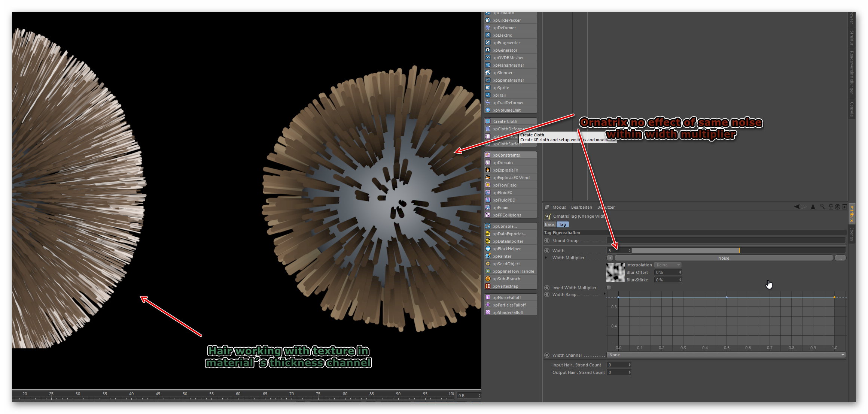The height and width of the screenshot is (414, 868).
Task: Click the xpTrail tool icon
Action: 488,95
